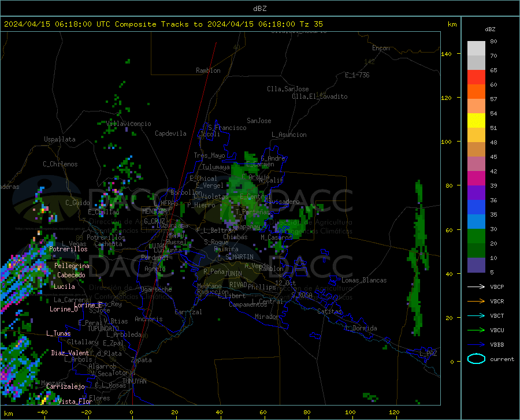520x420 pixels.
Task: Click the cyan VBCT arrow legend icon
Action: (476, 315)
